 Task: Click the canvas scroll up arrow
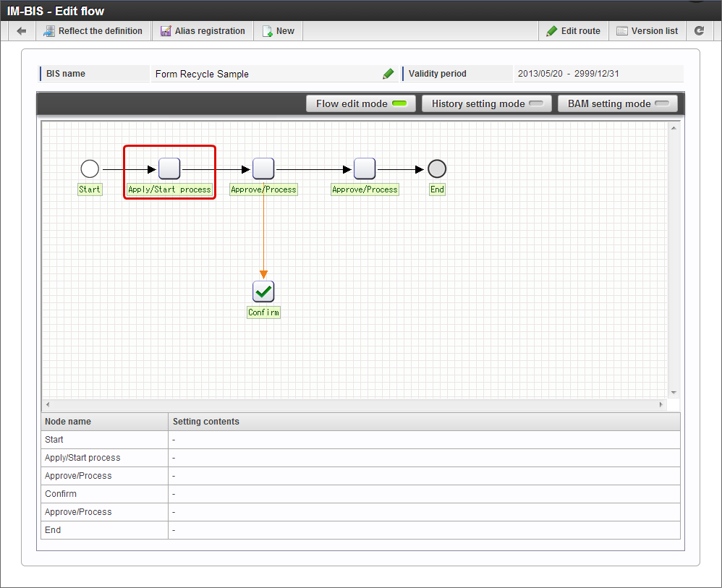[x=674, y=128]
